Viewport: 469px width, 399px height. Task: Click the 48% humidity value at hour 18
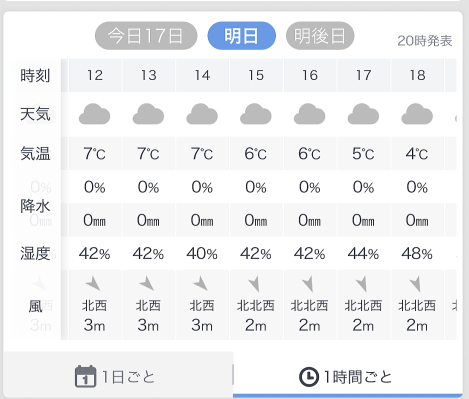click(417, 254)
